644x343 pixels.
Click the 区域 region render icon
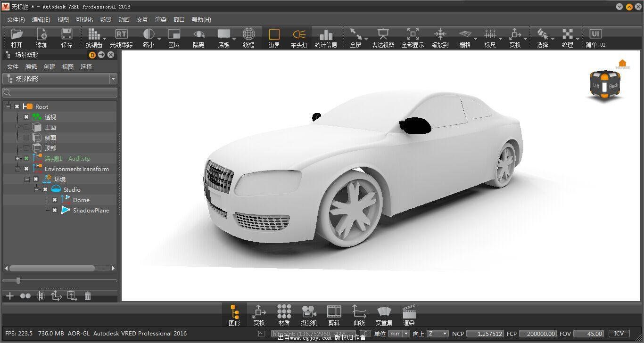point(174,34)
